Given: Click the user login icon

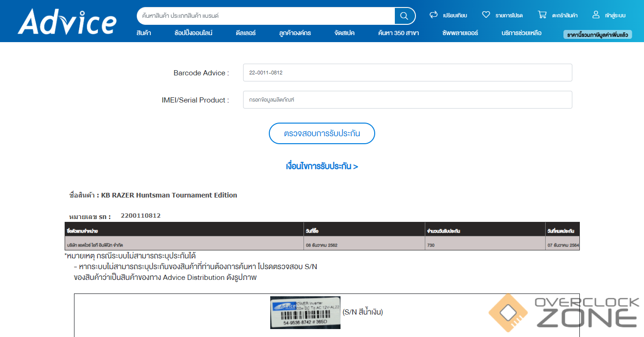Looking at the screenshot, I should tap(596, 15).
